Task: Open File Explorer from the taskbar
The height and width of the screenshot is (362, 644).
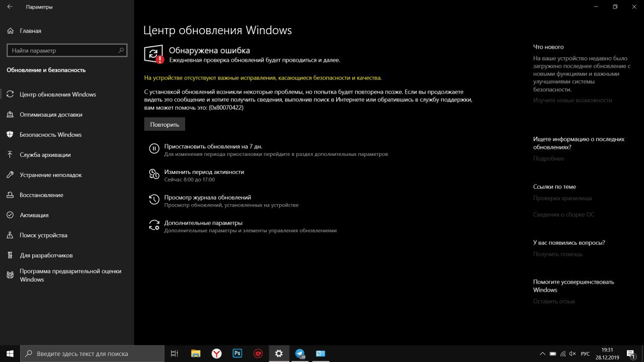Action: (196, 353)
